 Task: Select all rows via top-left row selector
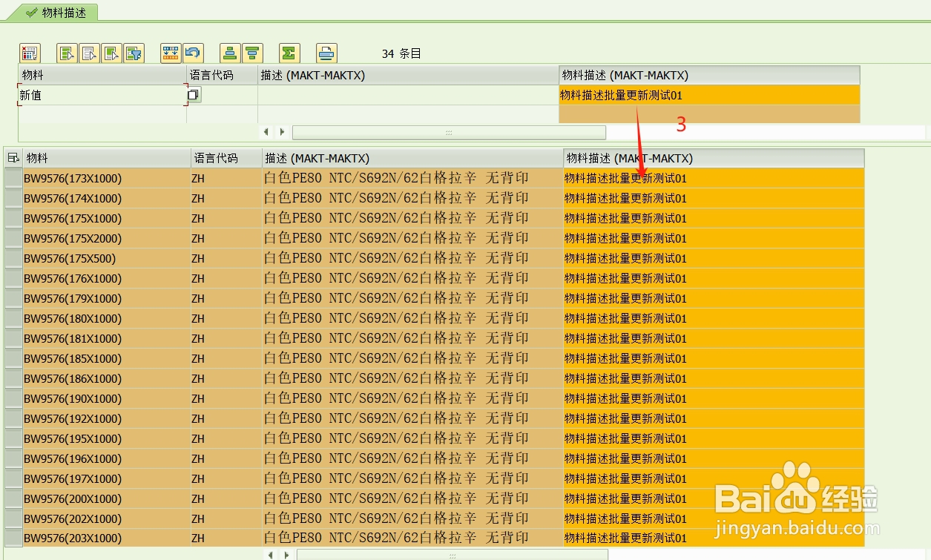click(12, 157)
